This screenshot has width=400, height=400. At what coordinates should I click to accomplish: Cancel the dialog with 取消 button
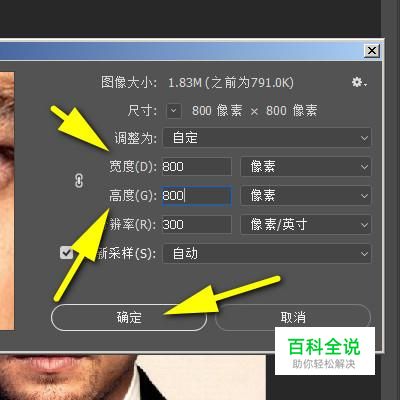[x=293, y=317]
